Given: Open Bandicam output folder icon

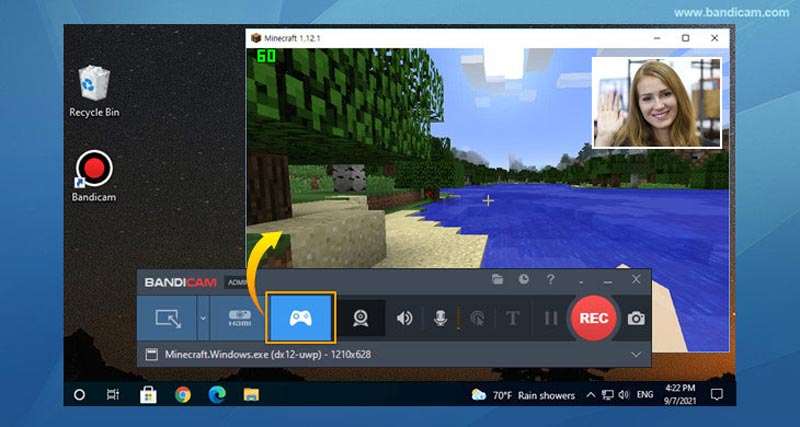Looking at the screenshot, I should [497, 279].
